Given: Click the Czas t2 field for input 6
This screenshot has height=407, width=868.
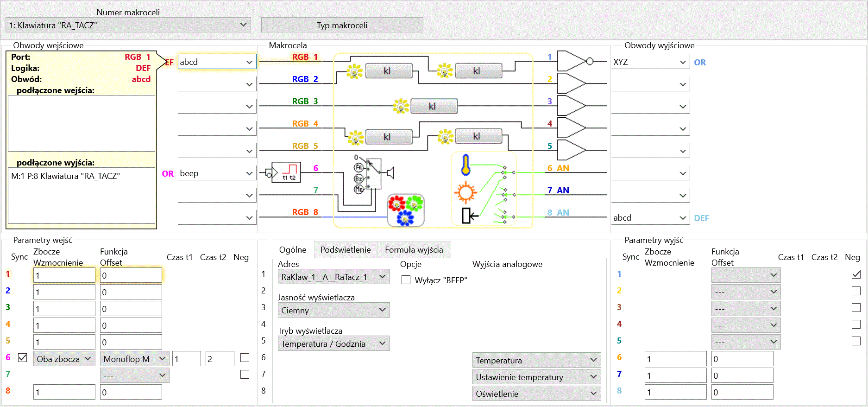Looking at the screenshot, I should pos(220,359).
